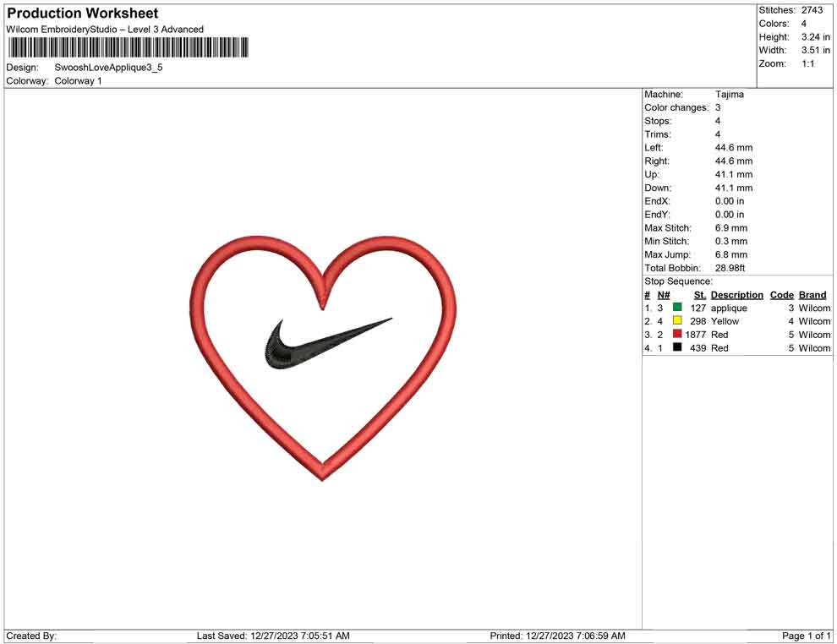Click the 'applique' description in stop 1
This screenshot has height=644, width=837.
(729, 308)
